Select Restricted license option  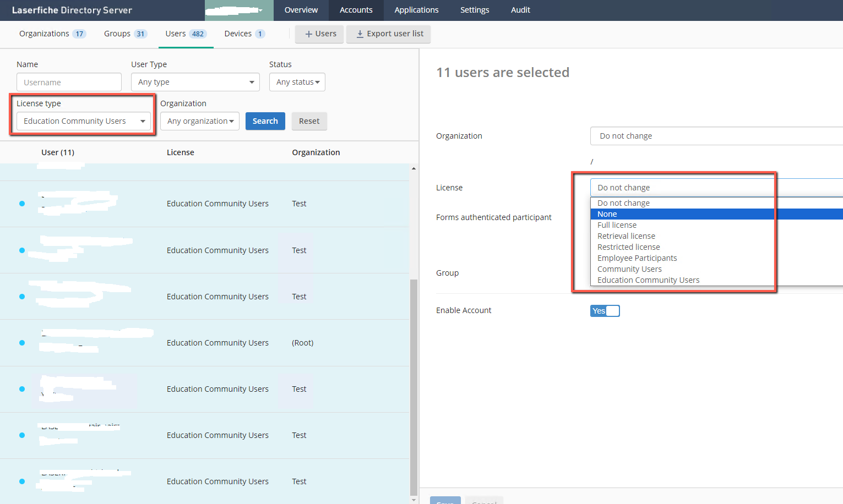tap(716, 247)
